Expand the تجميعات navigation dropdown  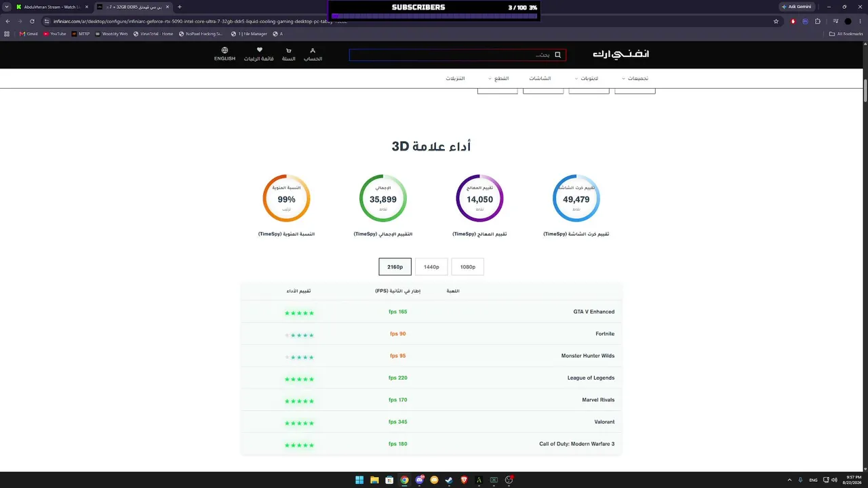pyautogui.click(x=635, y=79)
